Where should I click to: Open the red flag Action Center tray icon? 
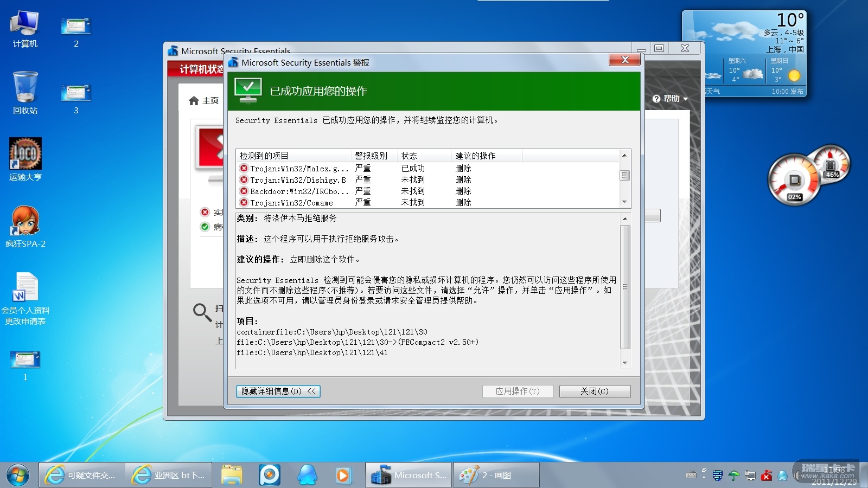766,476
